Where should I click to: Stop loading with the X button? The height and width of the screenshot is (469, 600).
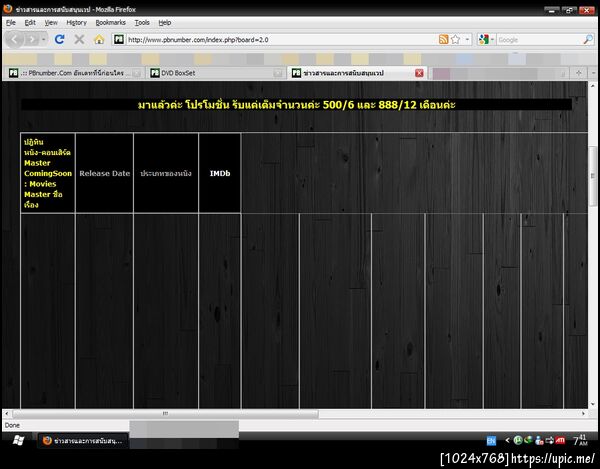[79, 39]
